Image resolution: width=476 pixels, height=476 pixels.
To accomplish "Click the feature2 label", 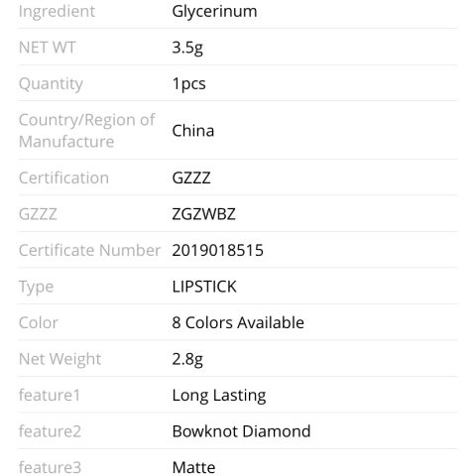I will [x=50, y=431].
